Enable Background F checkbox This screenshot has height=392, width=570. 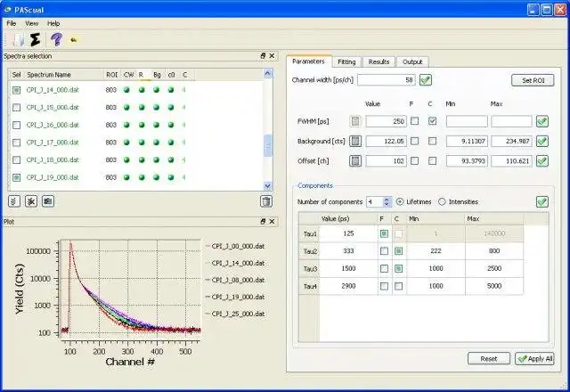pos(414,141)
